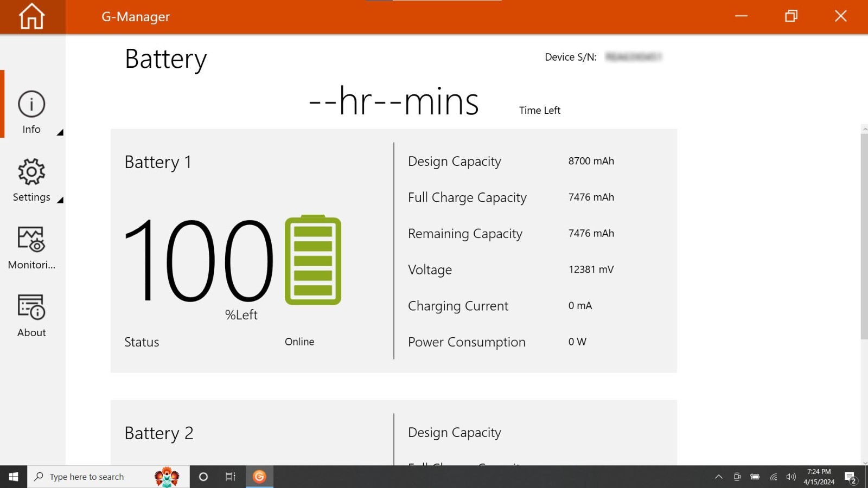The width and height of the screenshot is (868, 488).
Task: Open Task View in taskbar
Action: (231, 477)
